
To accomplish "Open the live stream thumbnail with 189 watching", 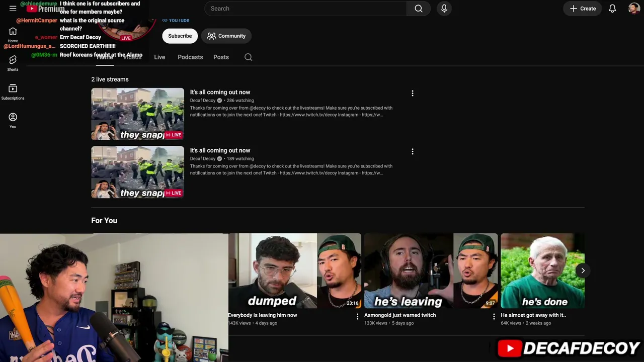I will pos(138,172).
